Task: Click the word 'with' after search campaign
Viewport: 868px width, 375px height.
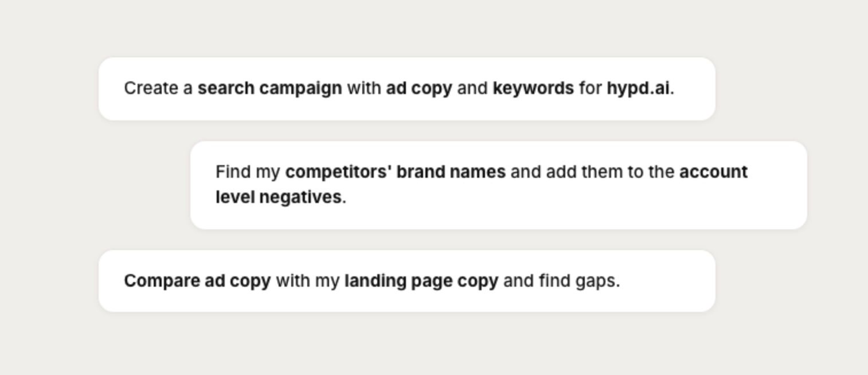Action: (363, 88)
